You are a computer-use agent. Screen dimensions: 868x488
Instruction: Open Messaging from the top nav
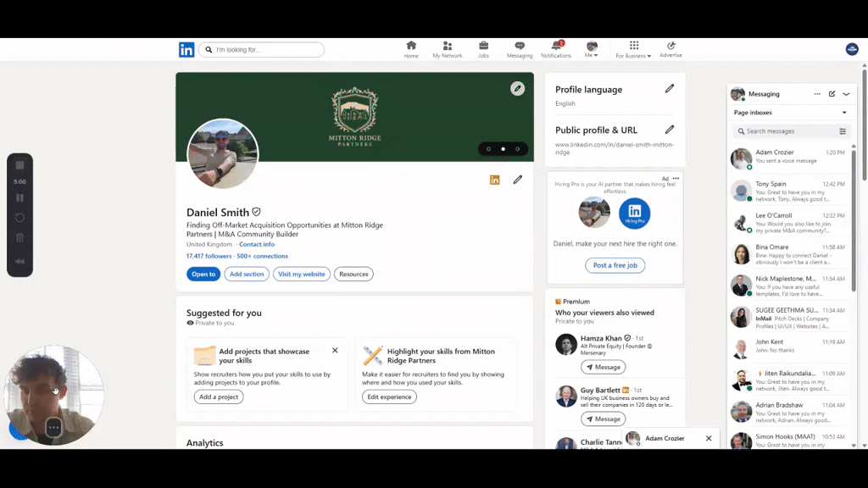click(x=520, y=49)
